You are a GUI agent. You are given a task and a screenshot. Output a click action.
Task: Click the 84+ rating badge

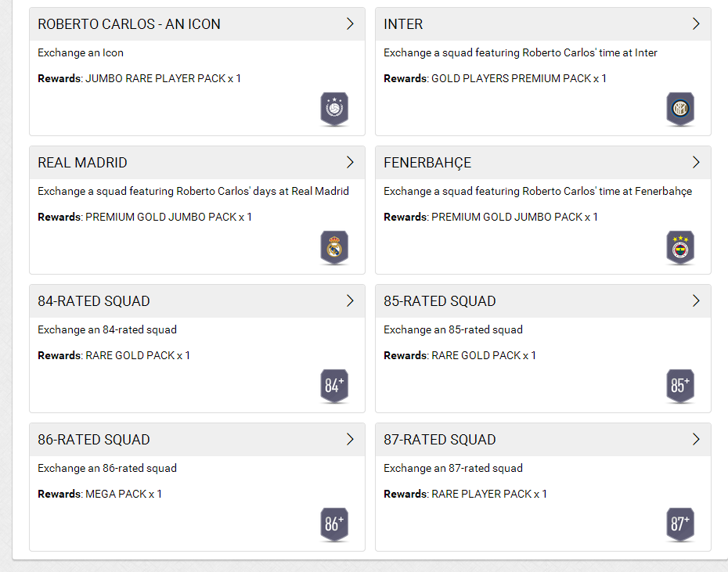click(334, 386)
